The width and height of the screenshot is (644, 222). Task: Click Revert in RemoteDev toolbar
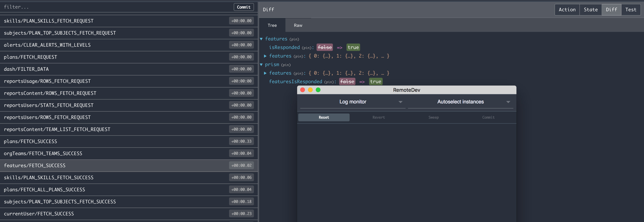[x=379, y=117]
